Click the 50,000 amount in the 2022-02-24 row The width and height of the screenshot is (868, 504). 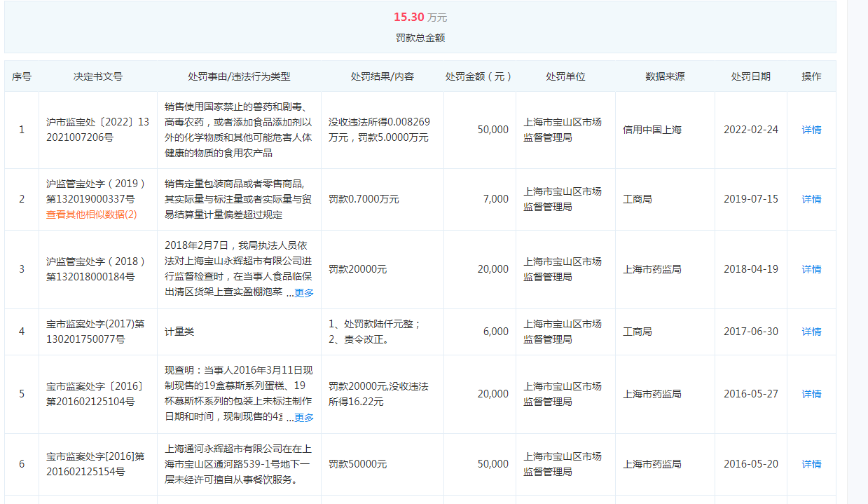pyautogui.click(x=493, y=130)
